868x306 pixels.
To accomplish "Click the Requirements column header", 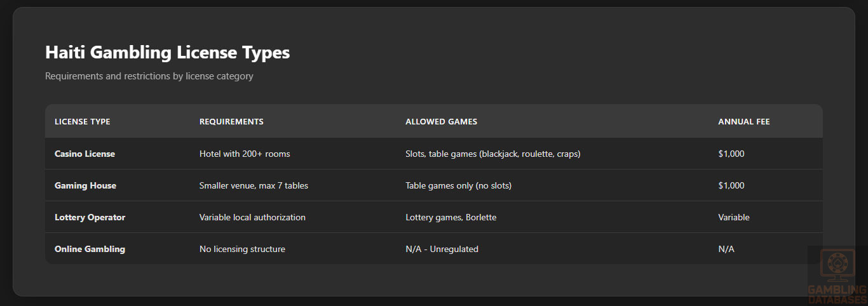I will click(x=231, y=121).
